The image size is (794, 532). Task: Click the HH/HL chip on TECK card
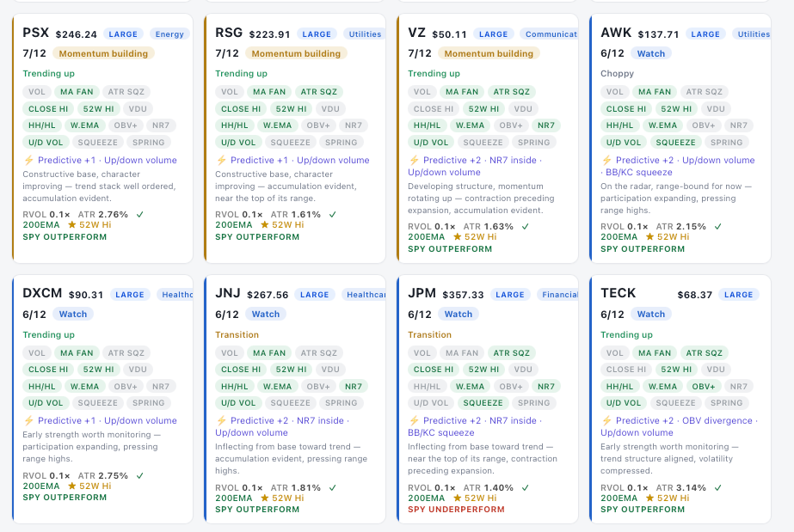pyautogui.click(x=619, y=387)
